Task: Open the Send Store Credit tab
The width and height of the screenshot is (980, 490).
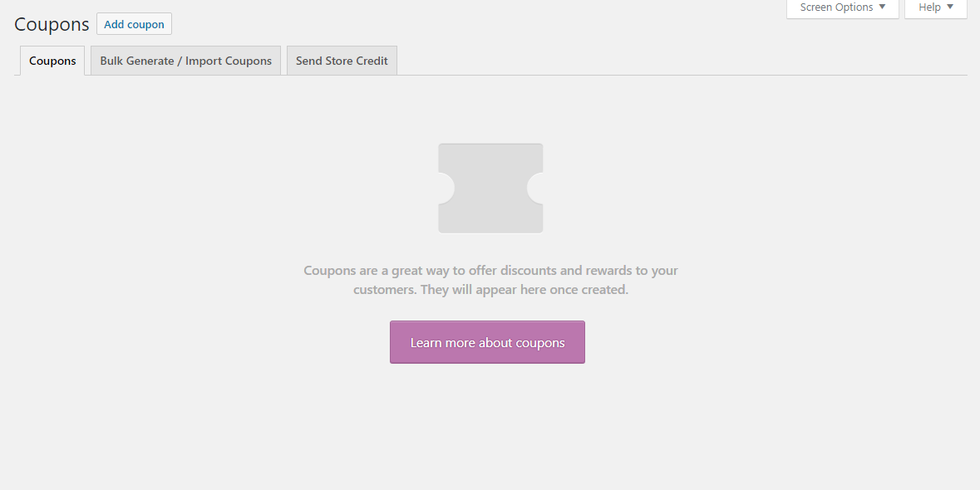Action: click(x=342, y=61)
